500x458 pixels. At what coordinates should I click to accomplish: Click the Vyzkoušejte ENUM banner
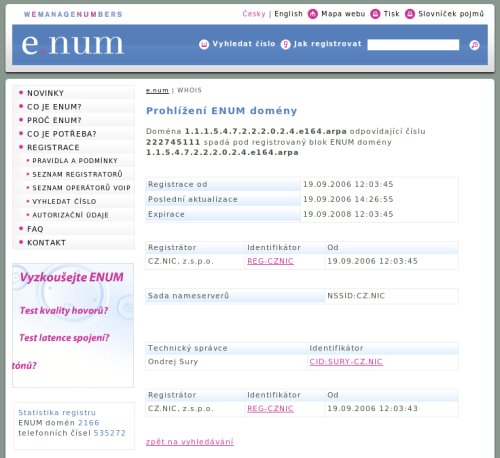click(x=73, y=325)
